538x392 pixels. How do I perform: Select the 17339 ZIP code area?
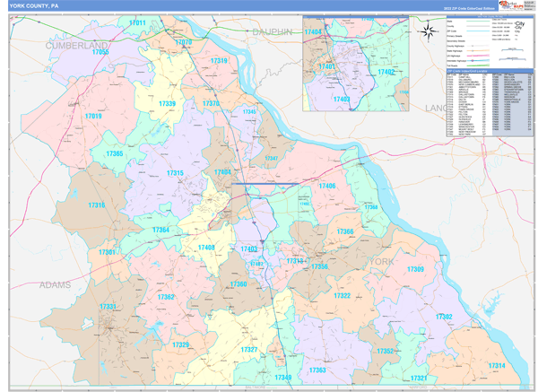pyautogui.click(x=167, y=104)
